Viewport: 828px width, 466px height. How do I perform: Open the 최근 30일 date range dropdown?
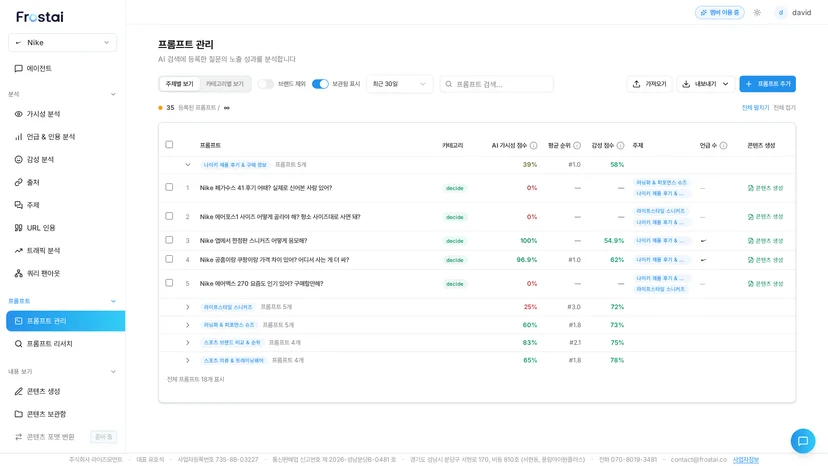[x=399, y=84]
